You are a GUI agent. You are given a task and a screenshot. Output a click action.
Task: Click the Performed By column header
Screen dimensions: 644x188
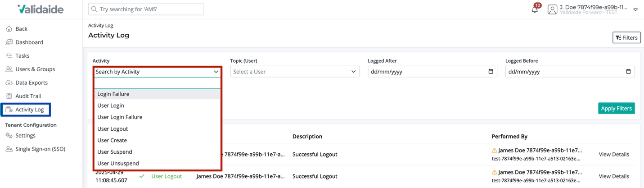pos(509,136)
